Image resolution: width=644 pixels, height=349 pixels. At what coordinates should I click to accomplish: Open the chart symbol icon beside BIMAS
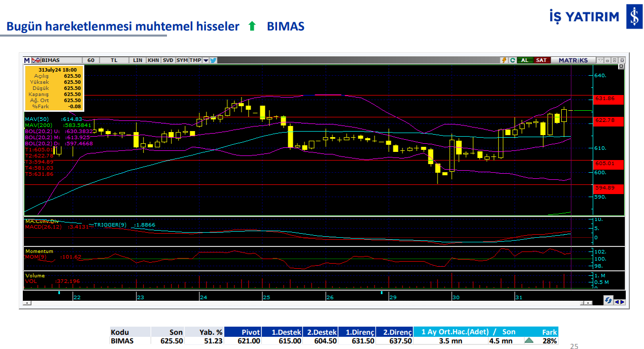tap(36, 60)
